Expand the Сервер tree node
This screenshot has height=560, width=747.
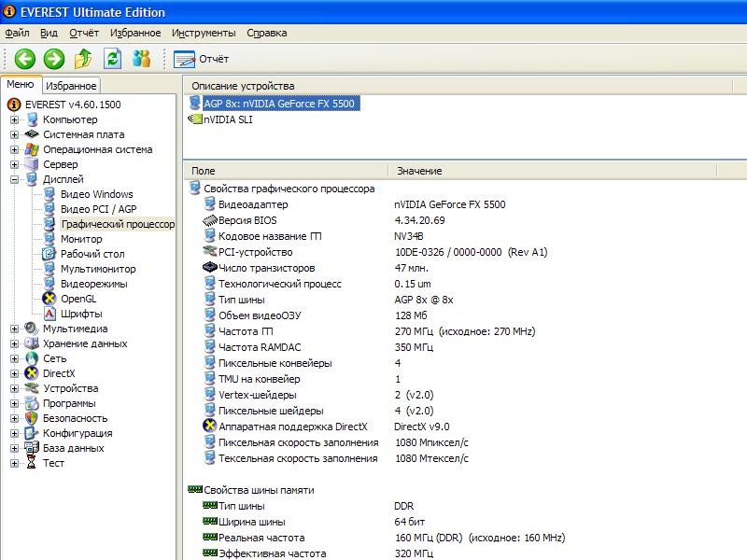[14, 164]
